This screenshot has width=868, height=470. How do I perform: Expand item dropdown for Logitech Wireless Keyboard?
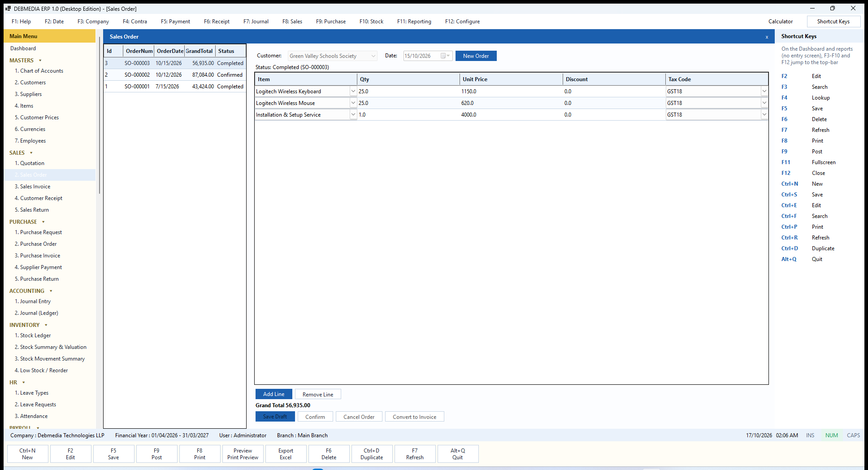pyautogui.click(x=353, y=91)
